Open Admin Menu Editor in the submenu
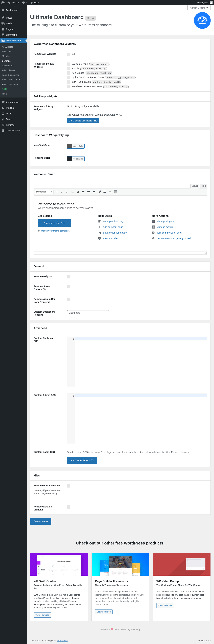 pyautogui.click(x=11, y=80)
